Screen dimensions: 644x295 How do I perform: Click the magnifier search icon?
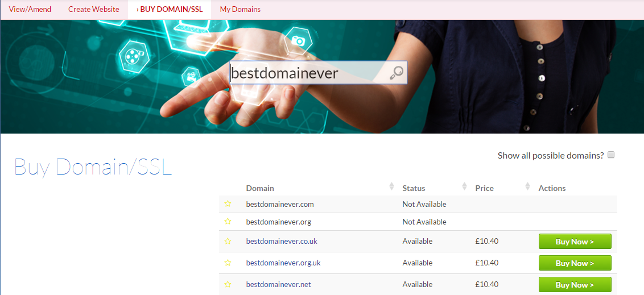tap(396, 73)
